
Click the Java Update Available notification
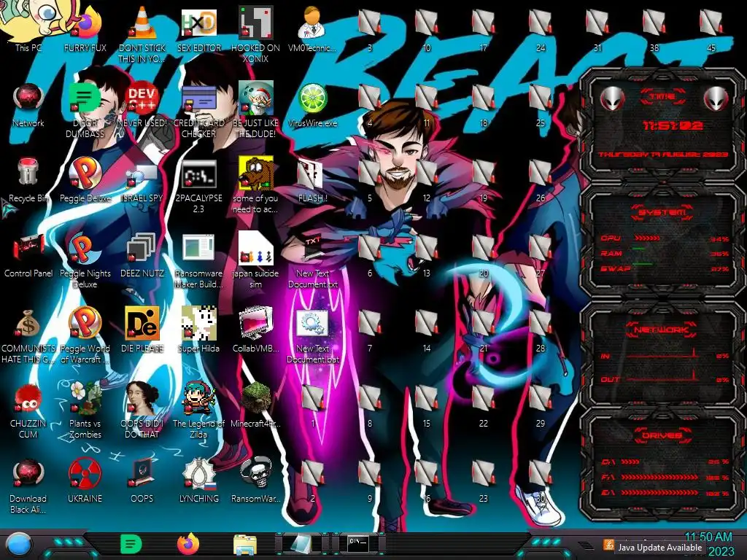pos(659,548)
